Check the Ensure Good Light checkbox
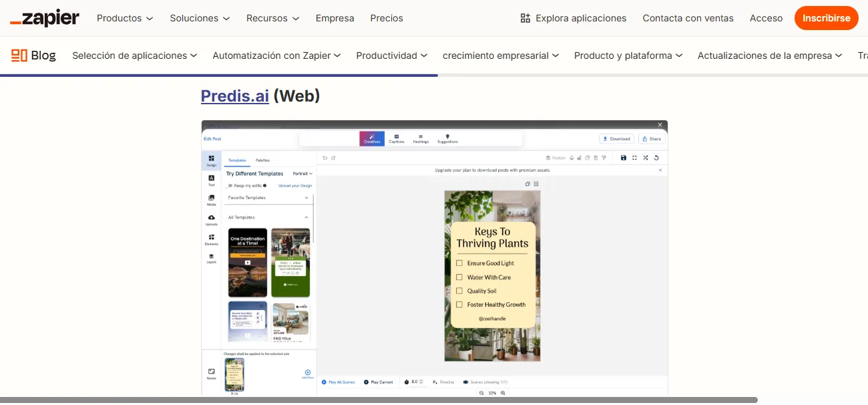Viewport: 868px width, 405px height. (x=459, y=263)
